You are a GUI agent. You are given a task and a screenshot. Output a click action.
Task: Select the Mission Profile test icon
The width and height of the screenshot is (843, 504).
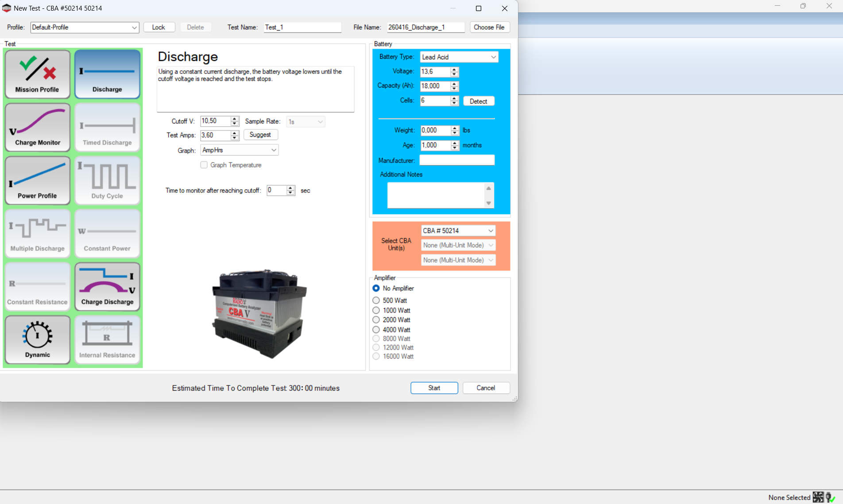tap(38, 74)
